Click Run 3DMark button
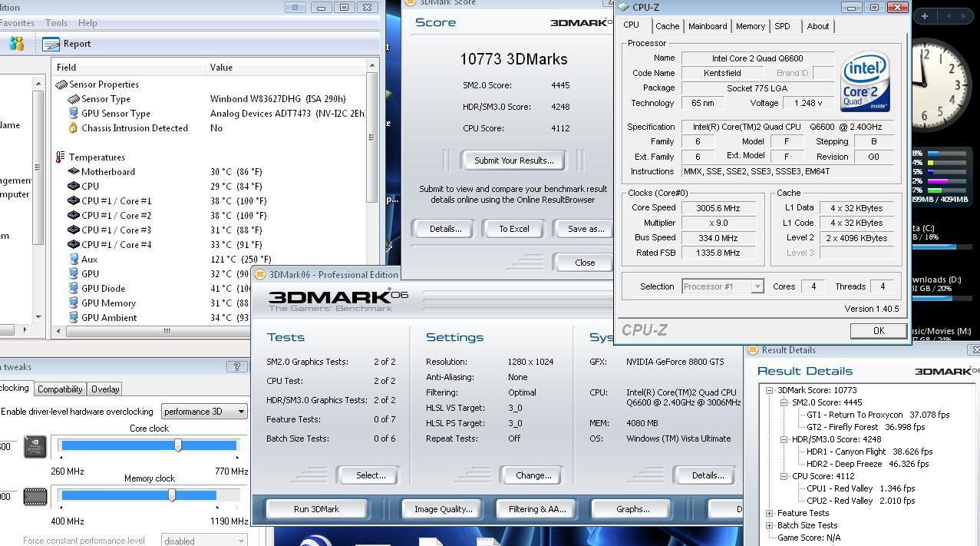 point(316,509)
